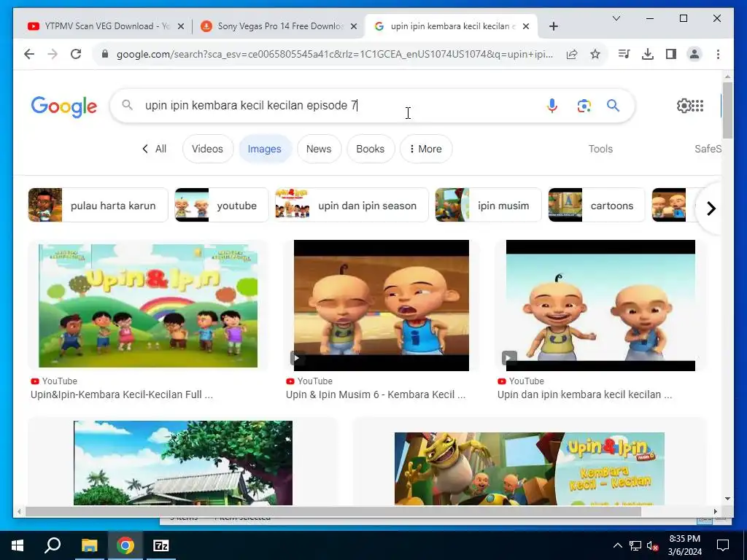The image size is (747, 560).
Task: Click the browser back arrow
Action: 29,54
